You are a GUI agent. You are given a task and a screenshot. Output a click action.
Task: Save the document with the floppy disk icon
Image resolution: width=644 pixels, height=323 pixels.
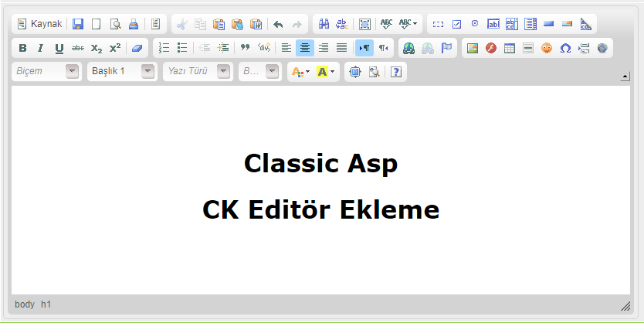click(x=78, y=24)
